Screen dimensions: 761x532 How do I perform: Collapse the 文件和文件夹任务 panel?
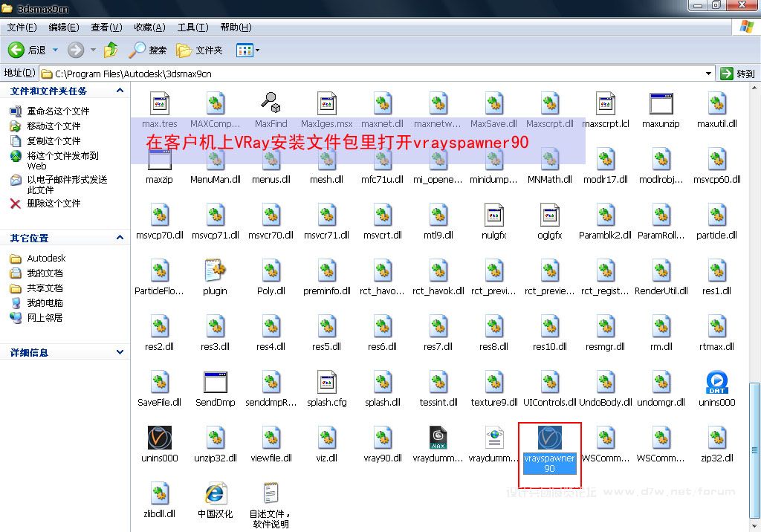coord(120,91)
